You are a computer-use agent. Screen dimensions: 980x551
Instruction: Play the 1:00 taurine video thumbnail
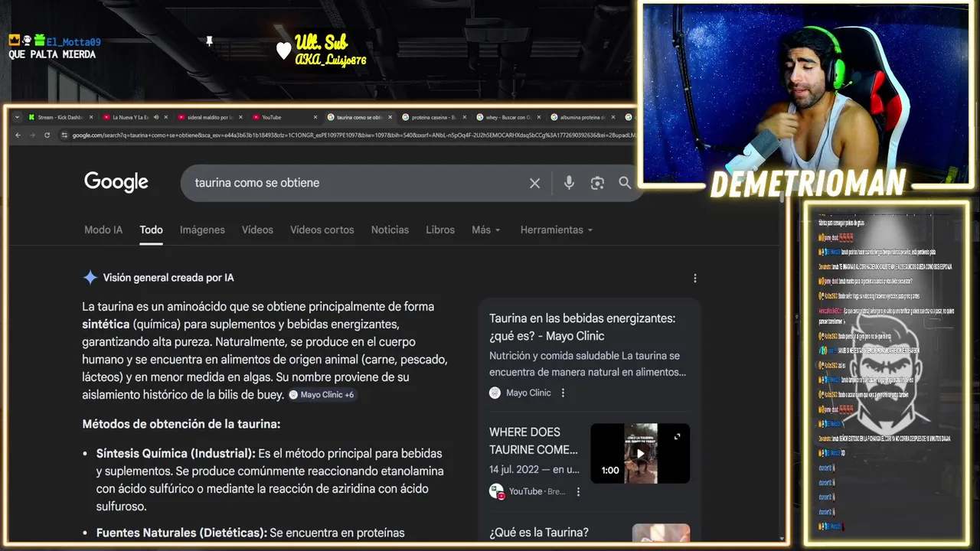(640, 453)
